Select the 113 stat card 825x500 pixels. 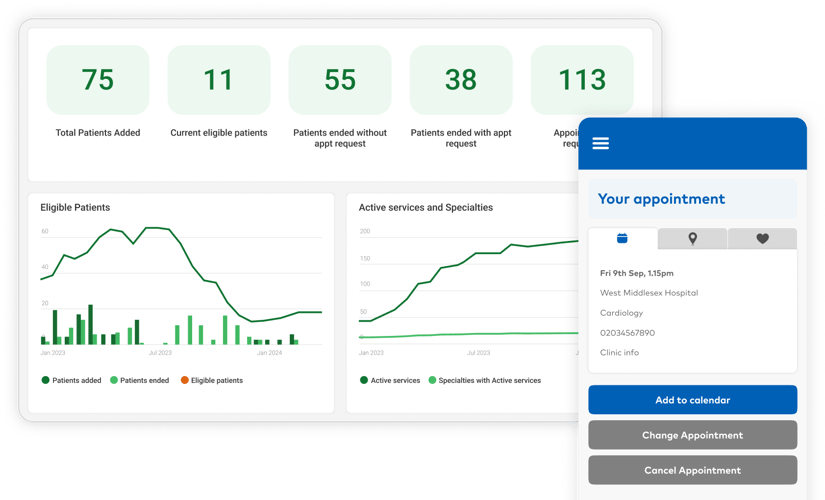[x=582, y=80]
